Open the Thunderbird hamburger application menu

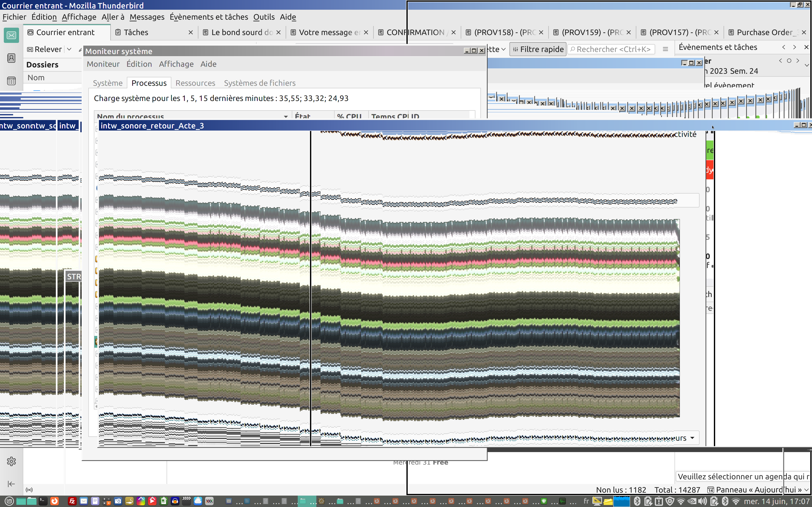[x=665, y=49]
